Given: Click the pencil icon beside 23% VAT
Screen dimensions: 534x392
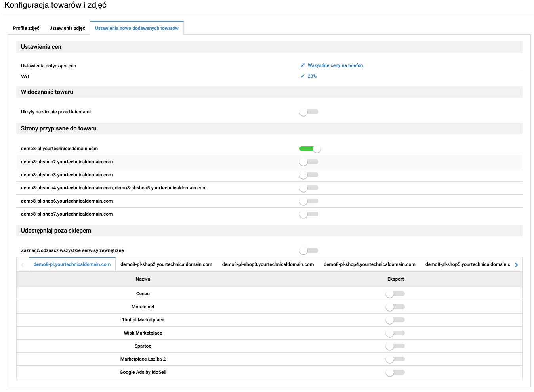Looking at the screenshot, I should [x=303, y=76].
